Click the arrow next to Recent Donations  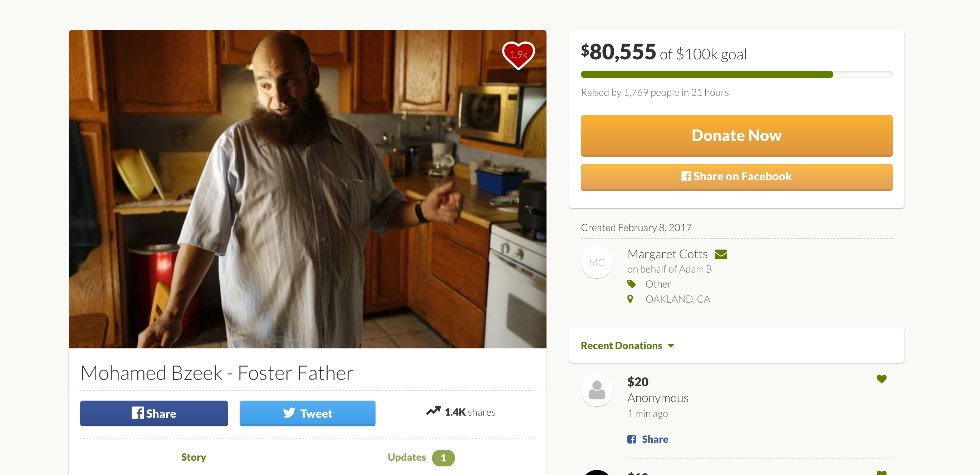tap(671, 346)
